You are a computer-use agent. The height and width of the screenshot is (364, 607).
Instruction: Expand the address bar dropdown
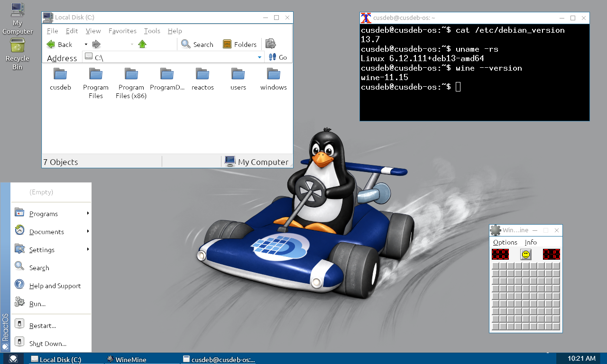point(259,57)
